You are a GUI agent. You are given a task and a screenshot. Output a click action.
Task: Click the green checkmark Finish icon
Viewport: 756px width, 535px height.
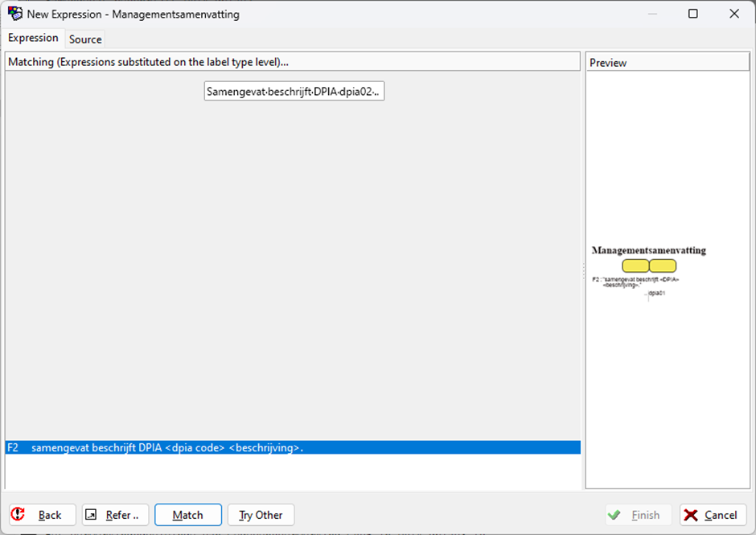614,515
